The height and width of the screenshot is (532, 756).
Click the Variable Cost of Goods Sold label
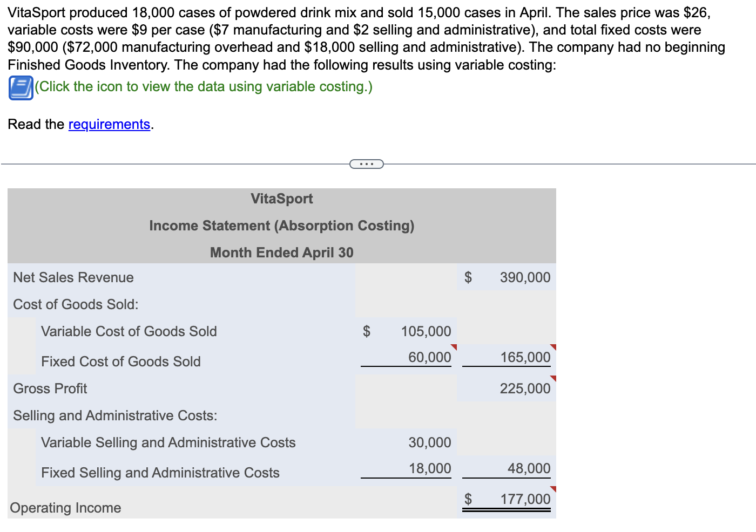click(129, 331)
